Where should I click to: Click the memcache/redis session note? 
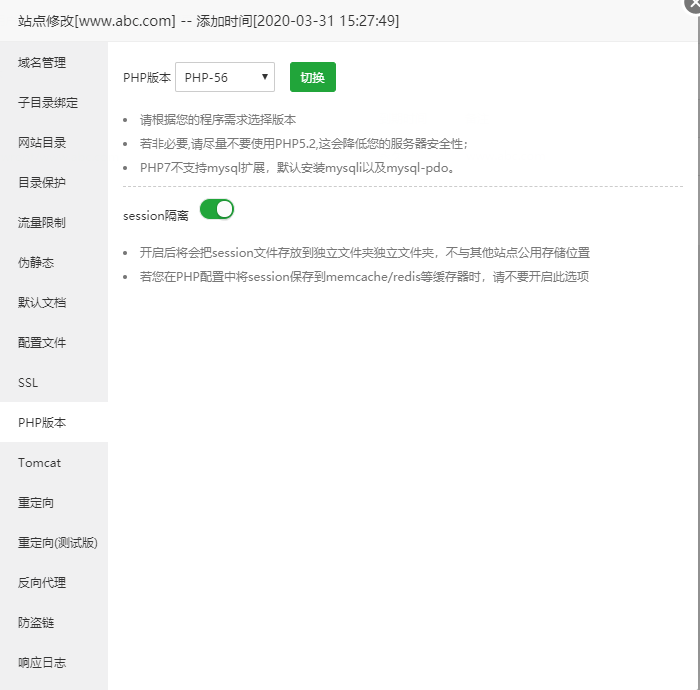pos(364,277)
